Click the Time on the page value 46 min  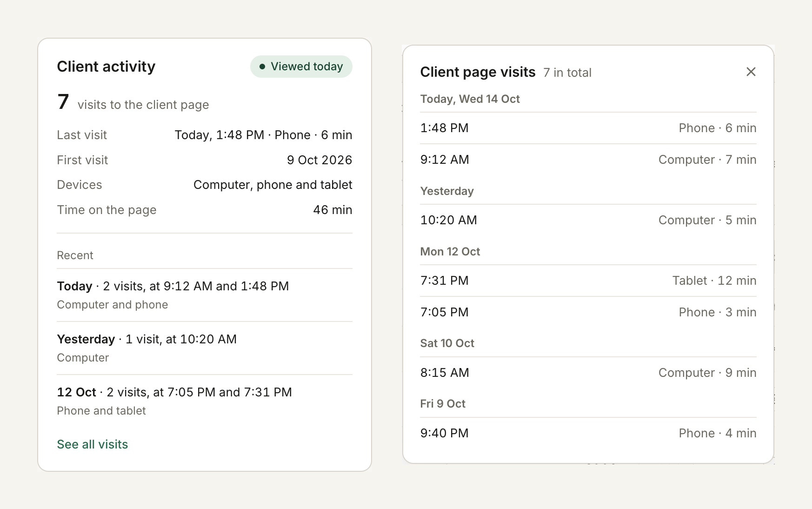[333, 210]
